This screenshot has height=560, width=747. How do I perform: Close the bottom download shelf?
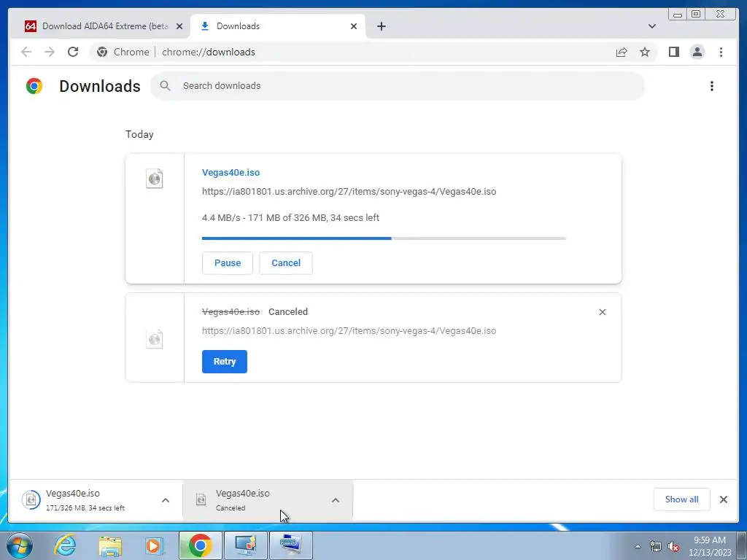(723, 499)
